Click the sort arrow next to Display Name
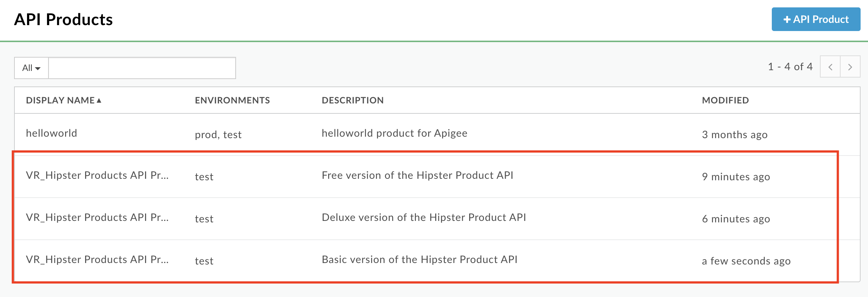Screen dimensions: 868x297 coord(99,100)
